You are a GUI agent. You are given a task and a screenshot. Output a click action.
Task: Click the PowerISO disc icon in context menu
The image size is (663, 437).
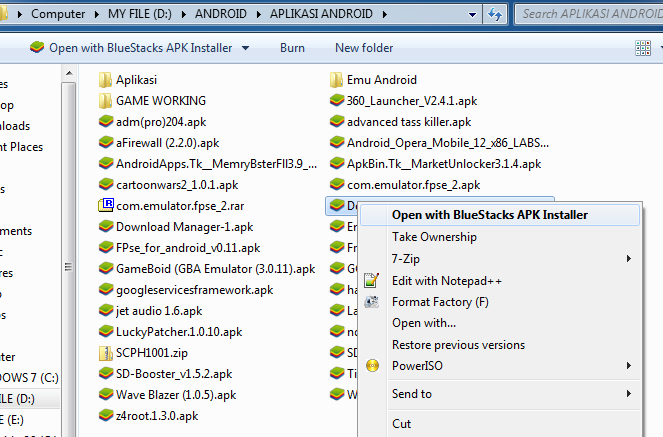[x=373, y=366]
